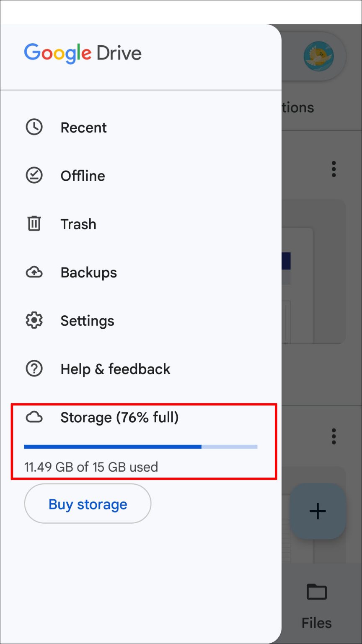
Task: Tap your profile avatar picture
Action: 319,57
